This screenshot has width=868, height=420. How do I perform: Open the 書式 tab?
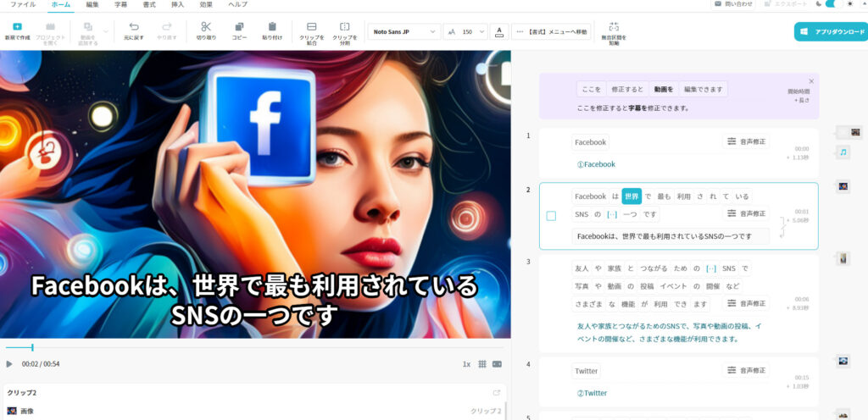coord(149,4)
